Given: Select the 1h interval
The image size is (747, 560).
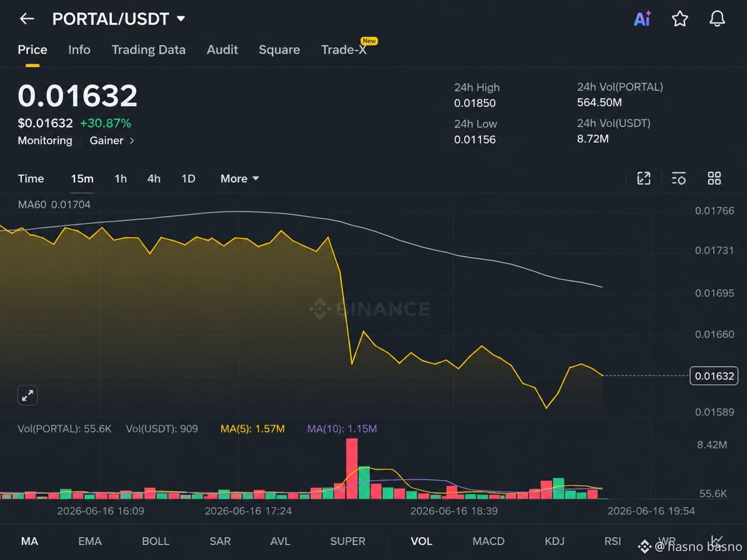Looking at the screenshot, I should [121, 178].
